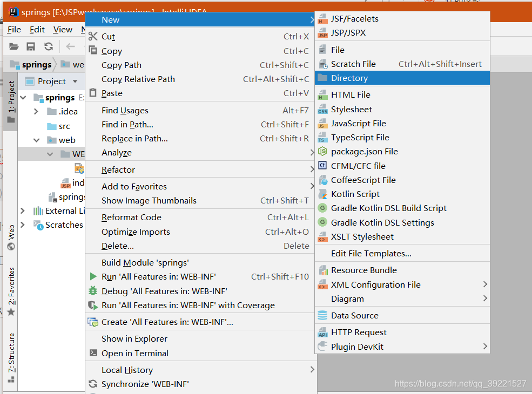Select Find in Path menu entry
This screenshot has height=394, width=532.
(201, 125)
